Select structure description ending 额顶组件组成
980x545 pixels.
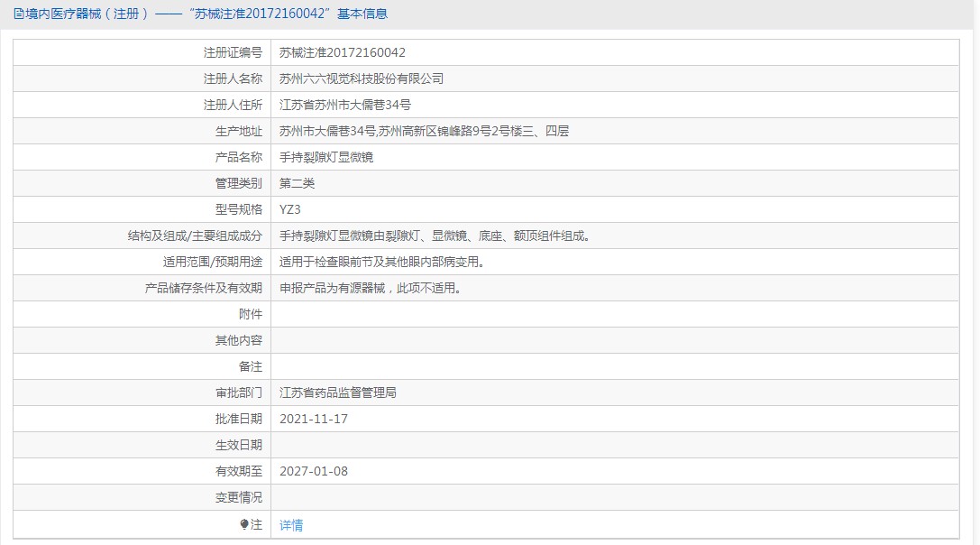435,236
